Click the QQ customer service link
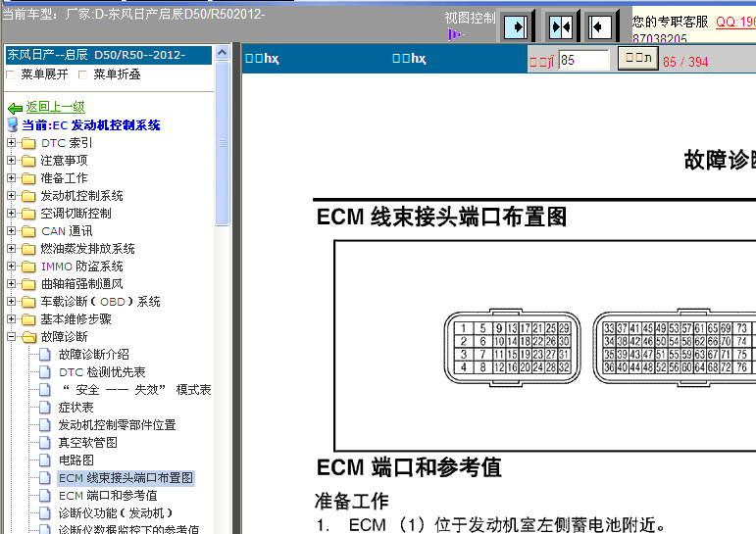This screenshot has height=534, width=756. point(735,22)
